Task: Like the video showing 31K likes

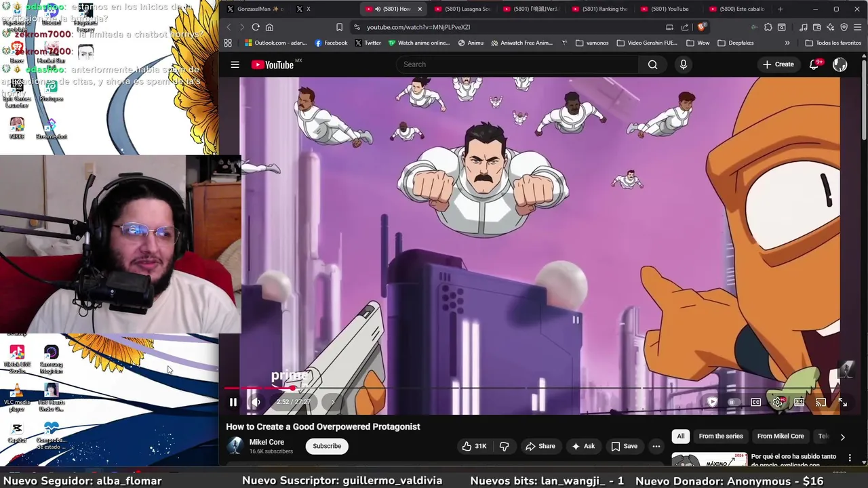Action: pos(475,446)
